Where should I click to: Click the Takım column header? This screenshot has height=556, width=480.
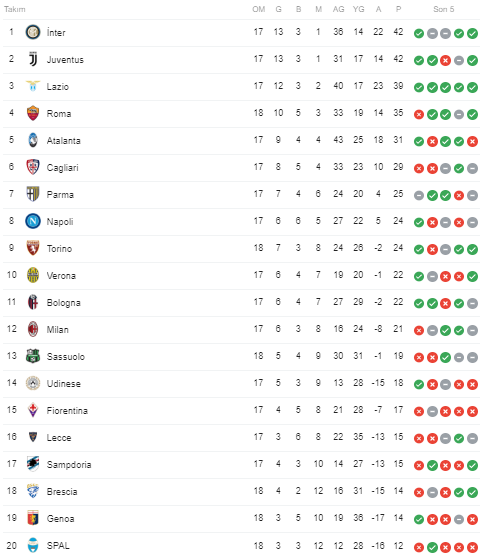[x=15, y=9]
